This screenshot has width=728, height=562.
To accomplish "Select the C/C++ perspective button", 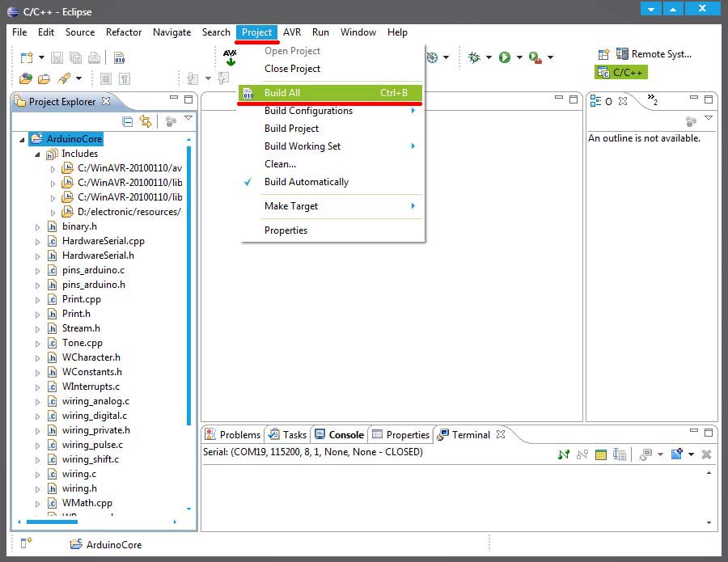I will pos(620,73).
